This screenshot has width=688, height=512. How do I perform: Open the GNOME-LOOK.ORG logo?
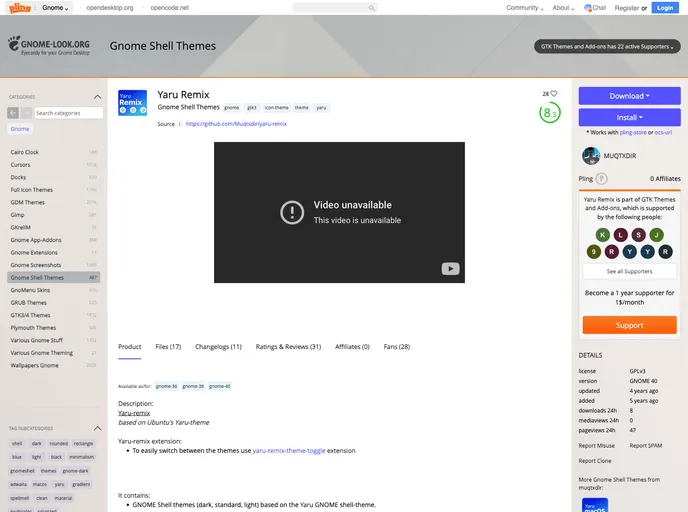pos(49,46)
